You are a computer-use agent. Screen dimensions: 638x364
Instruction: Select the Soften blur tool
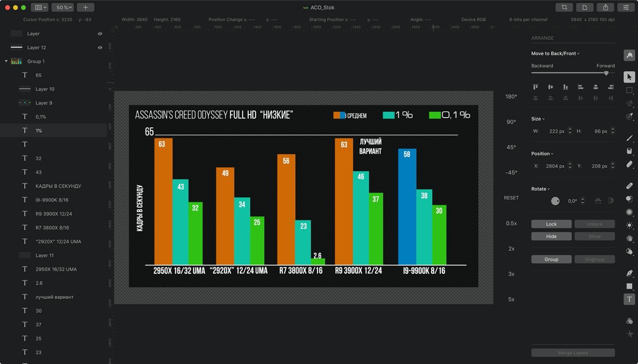(x=629, y=212)
